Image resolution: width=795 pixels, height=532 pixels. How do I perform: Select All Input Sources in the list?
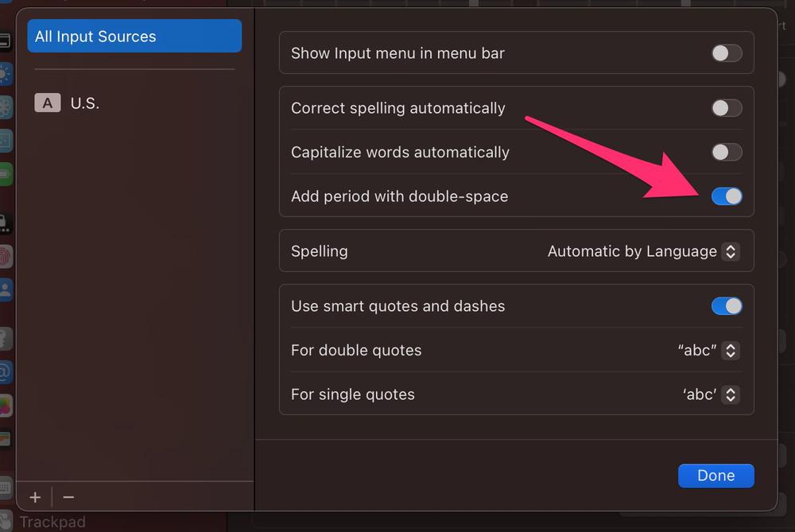click(134, 37)
